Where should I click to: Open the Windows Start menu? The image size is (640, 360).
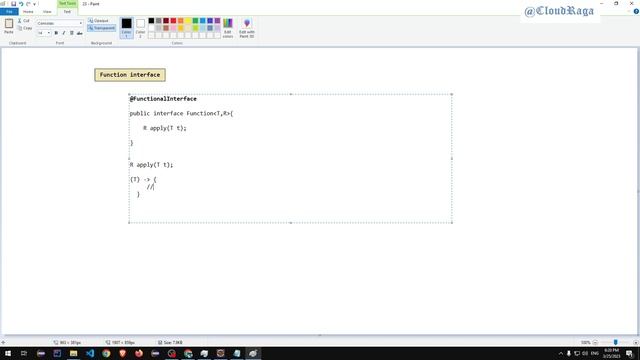coord(8,353)
